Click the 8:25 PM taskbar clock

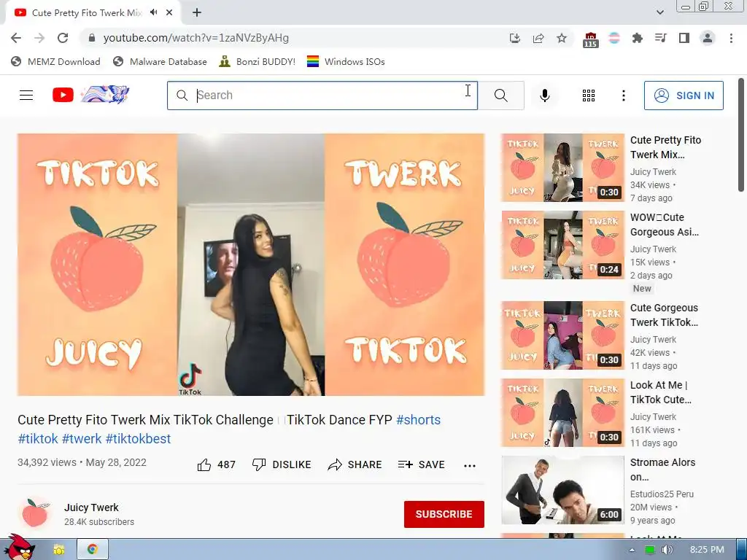click(x=707, y=550)
